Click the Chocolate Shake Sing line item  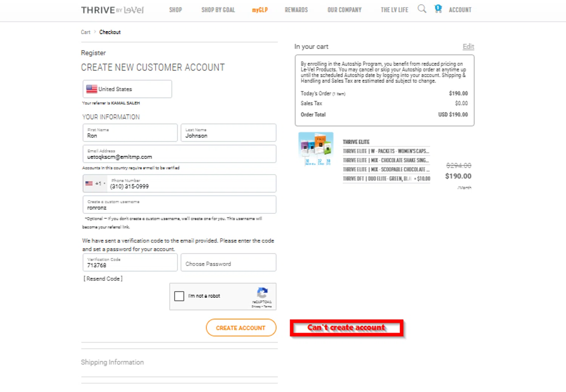386,160
